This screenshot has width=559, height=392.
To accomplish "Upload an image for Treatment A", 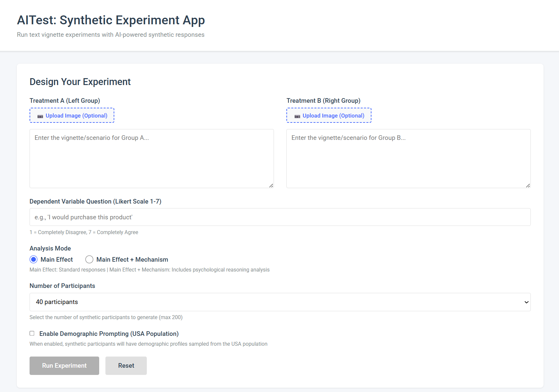I will click(72, 115).
